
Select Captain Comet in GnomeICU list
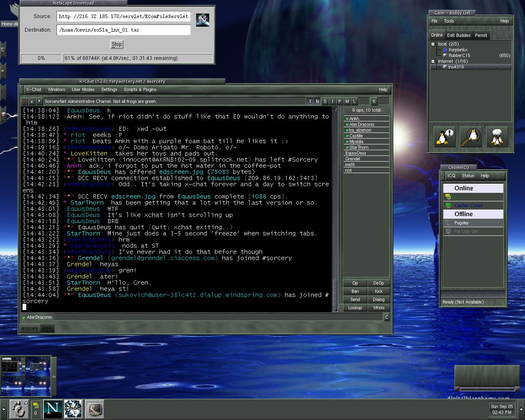pos(473,205)
